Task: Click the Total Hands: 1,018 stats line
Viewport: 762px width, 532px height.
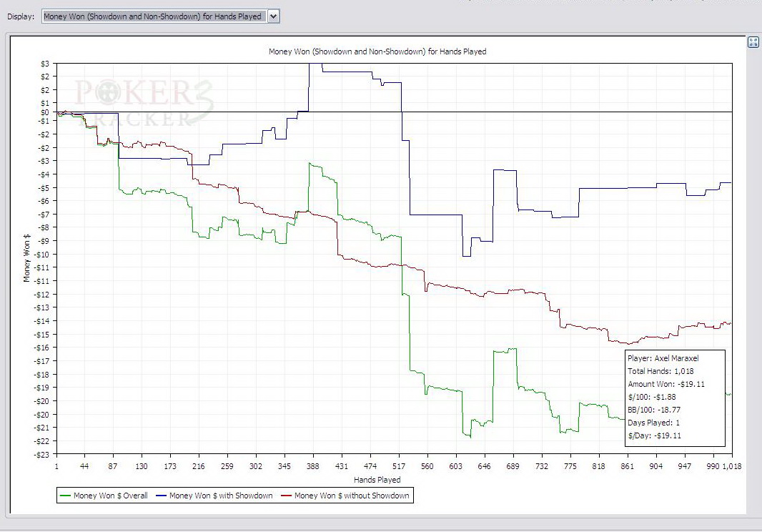Action: point(660,371)
